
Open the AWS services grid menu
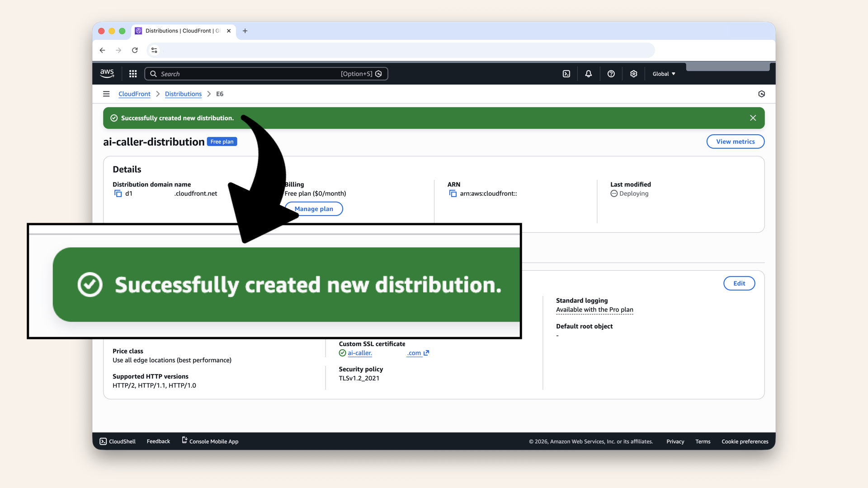point(132,73)
